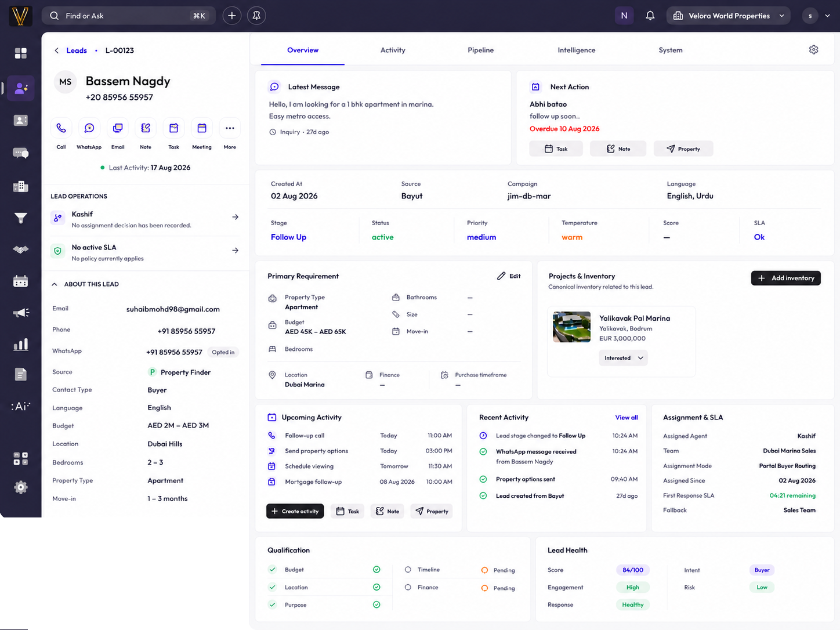The height and width of the screenshot is (630, 840).
Task: Switch to the Intelligence tab
Action: point(576,50)
